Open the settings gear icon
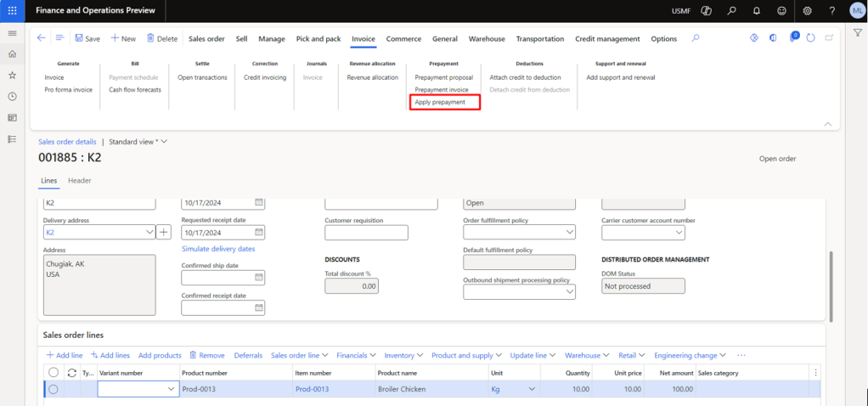 [x=807, y=11]
